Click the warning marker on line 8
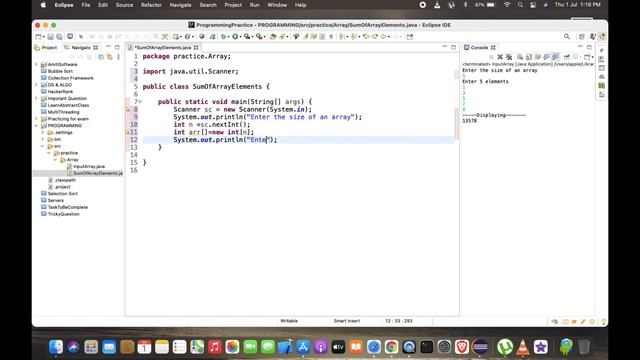640x360 pixels. click(127, 109)
